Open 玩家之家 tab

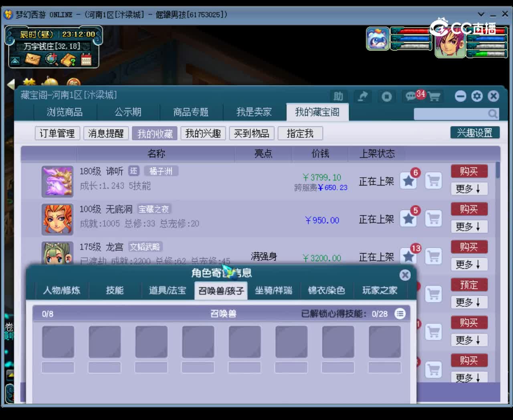pos(380,291)
